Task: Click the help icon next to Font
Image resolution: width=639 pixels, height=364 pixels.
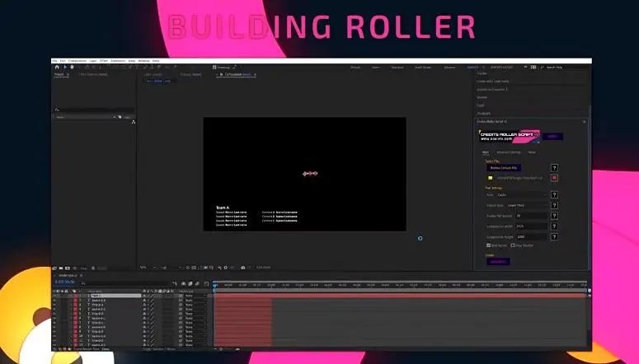Action: click(554, 194)
